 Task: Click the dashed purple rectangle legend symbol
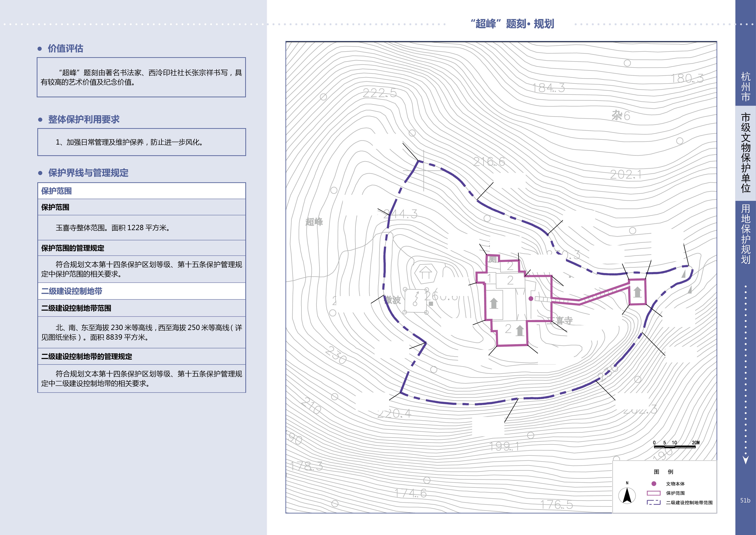point(654,502)
